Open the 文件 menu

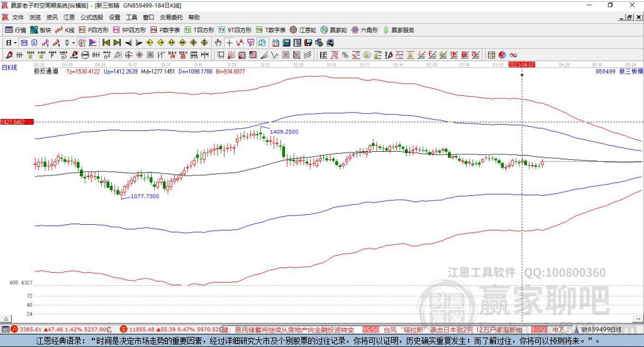pyautogui.click(x=18, y=17)
